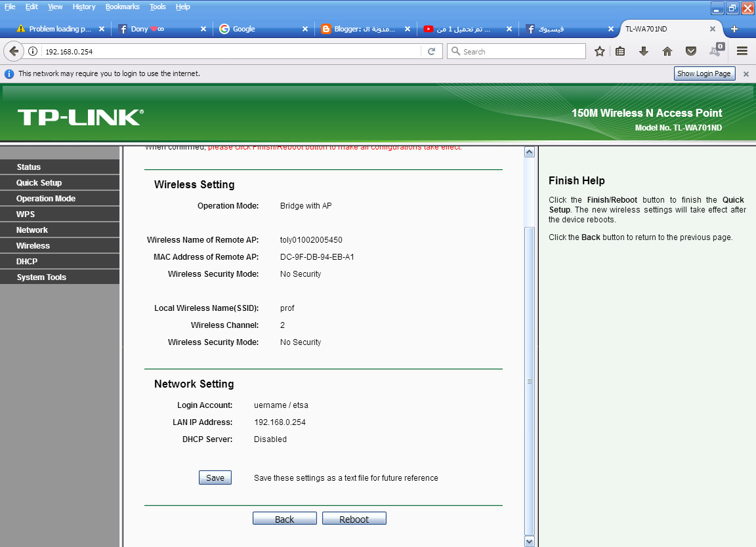Open the Help menu
756x547 pixels.
182,7
